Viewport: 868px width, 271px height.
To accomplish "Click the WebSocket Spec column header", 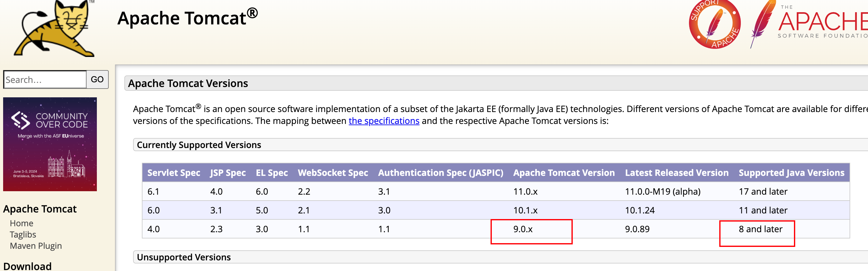I will 332,173.
